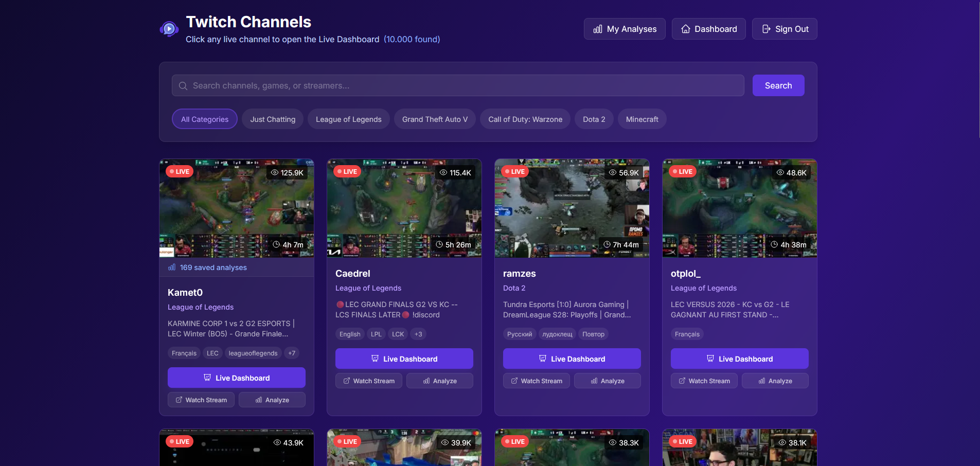Screen dimensions: 980x466
Task: Select the All Categories filter pill
Action: [x=204, y=119]
